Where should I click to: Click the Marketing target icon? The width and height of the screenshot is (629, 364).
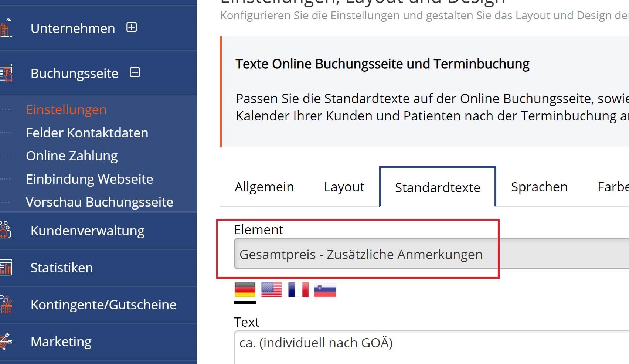[6, 341]
